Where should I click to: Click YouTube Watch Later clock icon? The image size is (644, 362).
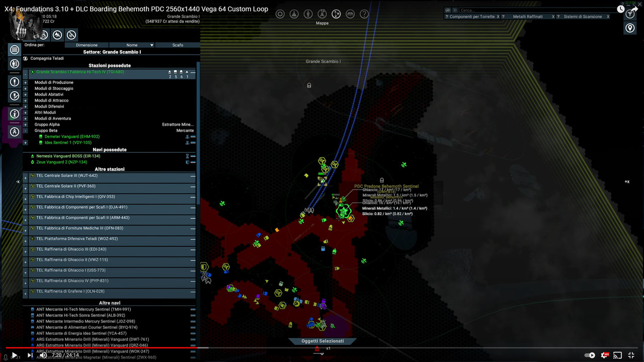tap(621, 9)
